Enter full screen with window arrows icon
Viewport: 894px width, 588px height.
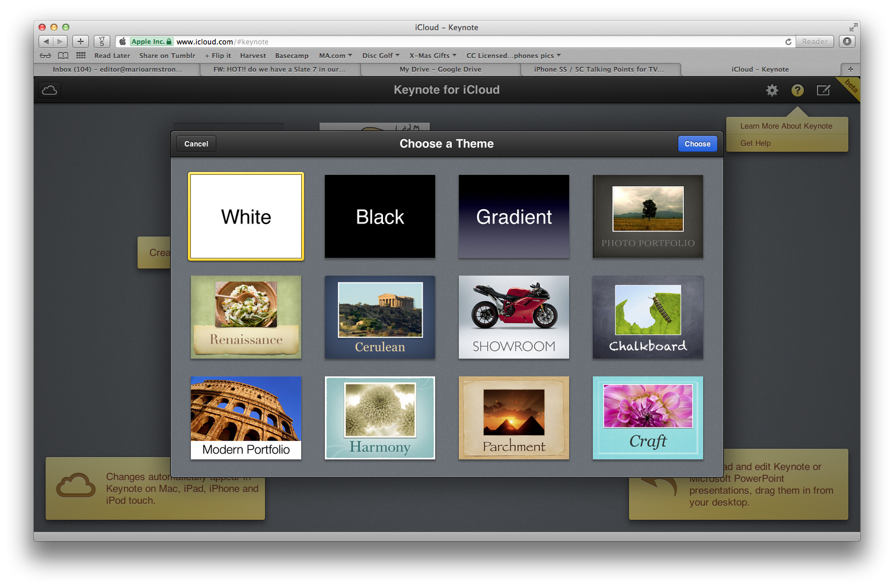853,27
